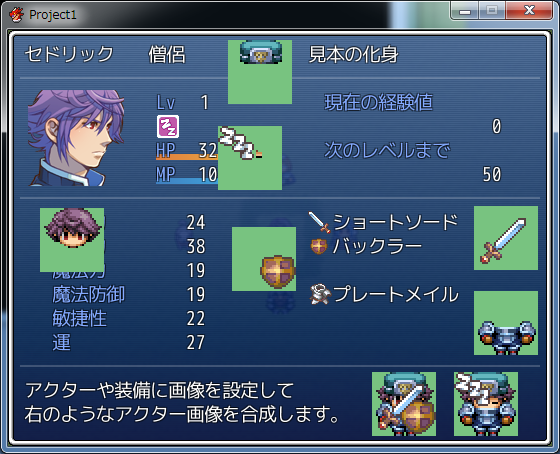Click the 魔法防御 parameter label
Screen dimensions: 560x454
89,295
